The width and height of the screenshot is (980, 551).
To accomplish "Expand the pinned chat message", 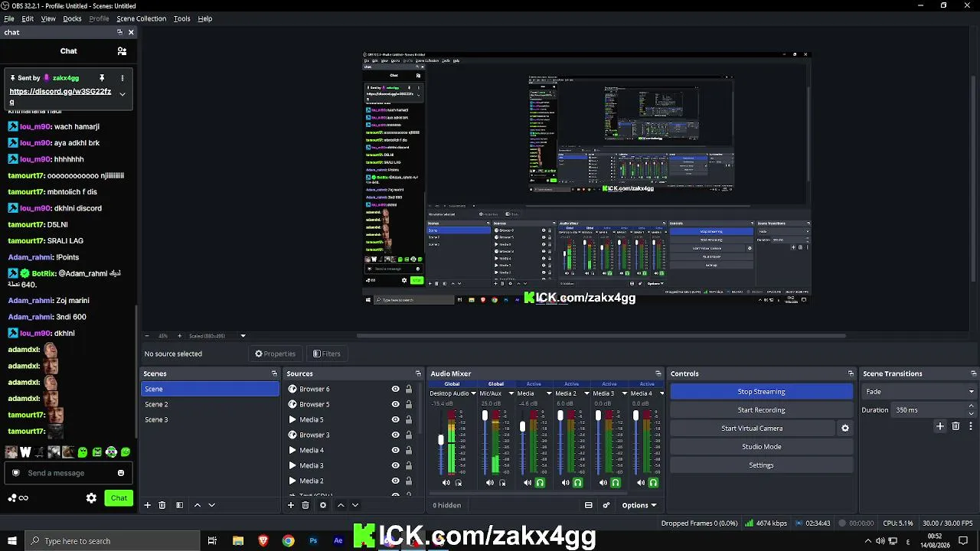I will coord(122,94).
